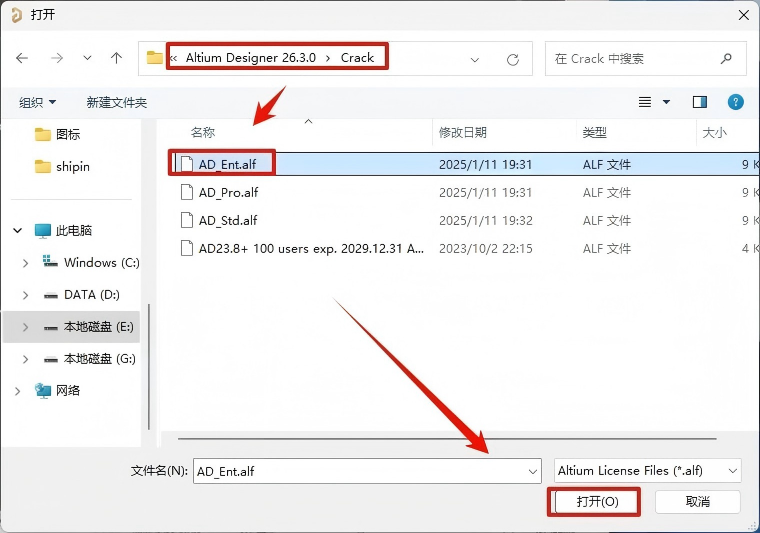The height and width of the screenshot is (533, 760).
Task: Click AD_Pro.alf file icon
Action: 187,192
